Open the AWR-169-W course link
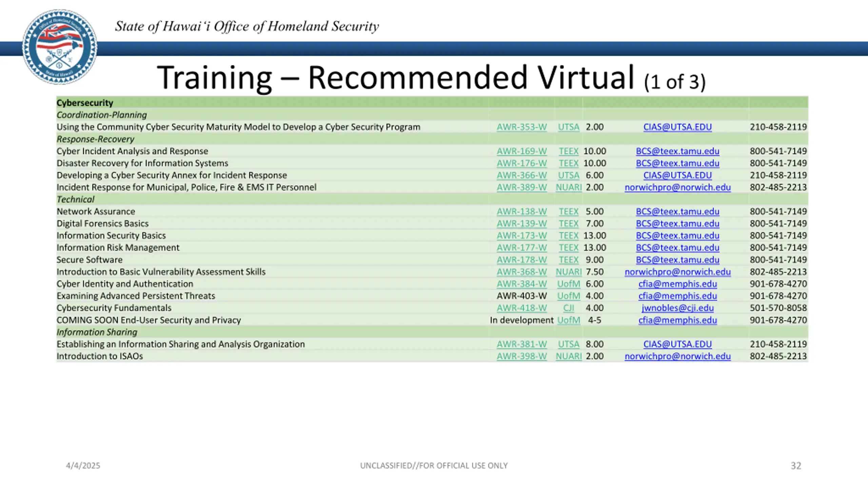 (521, 151)
